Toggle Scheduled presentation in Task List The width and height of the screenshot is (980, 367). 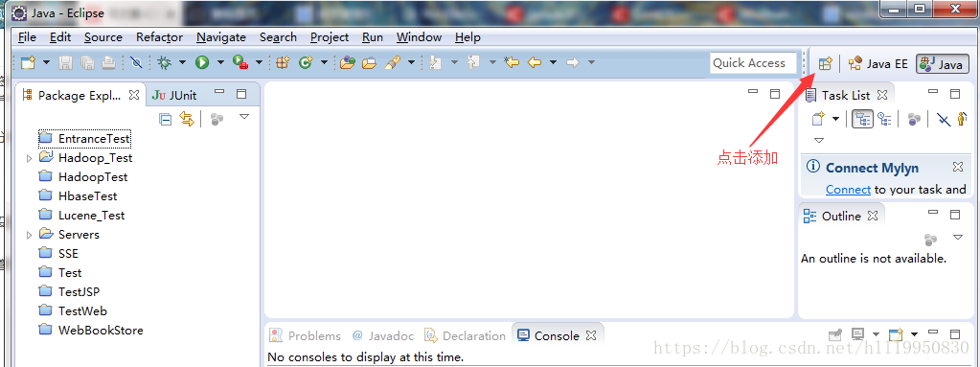[884, 119]
